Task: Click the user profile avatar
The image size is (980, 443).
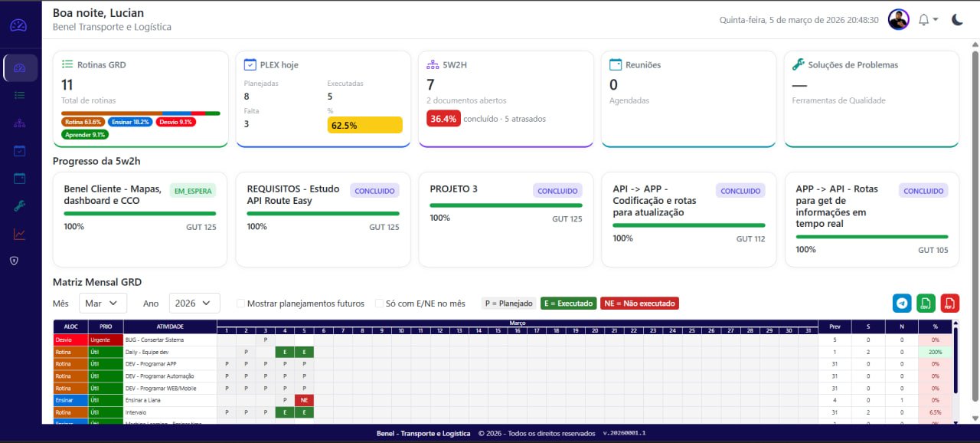Action: tap(898, 20)
